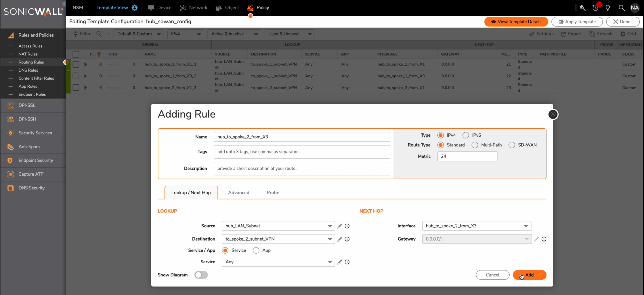This screenshot has height=295, width=644.
Task: Collapse the sidebar using the arrow icon
Action: (64, 3)
